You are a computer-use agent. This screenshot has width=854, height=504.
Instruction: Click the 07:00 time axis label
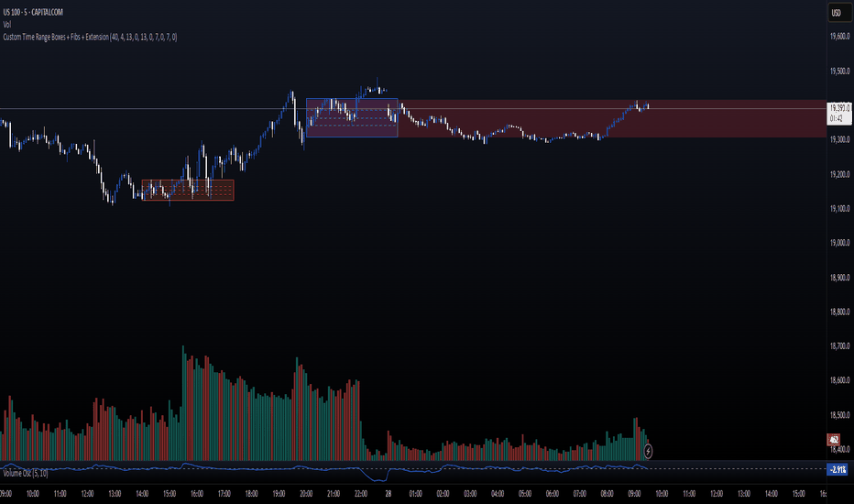point(579,494)
